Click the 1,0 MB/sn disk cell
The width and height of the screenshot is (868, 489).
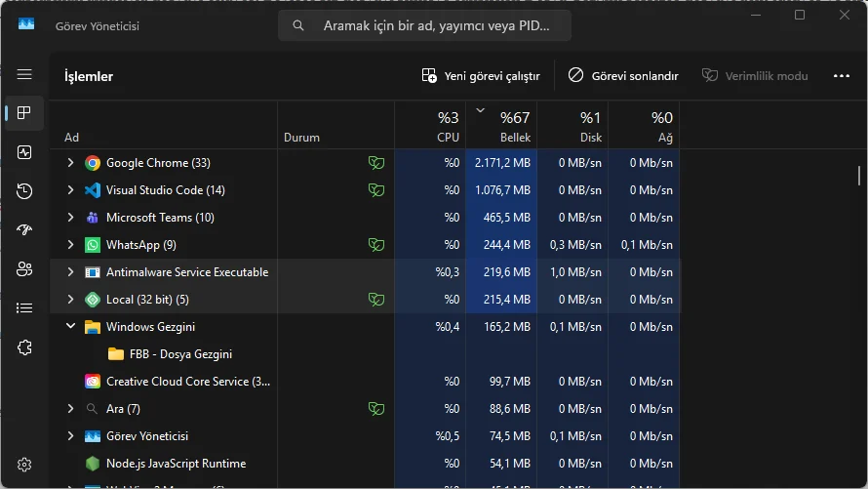[x=572, y=272]
